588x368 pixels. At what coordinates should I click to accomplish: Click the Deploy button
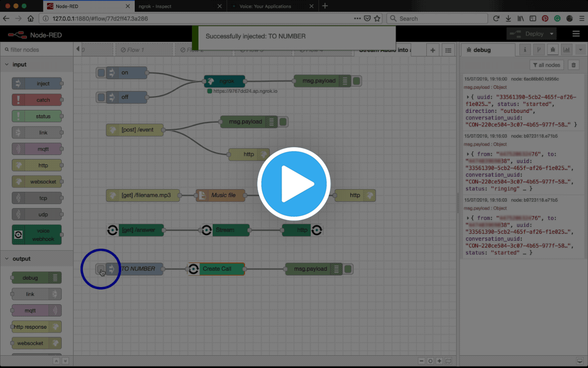click(x=527, y=34)
